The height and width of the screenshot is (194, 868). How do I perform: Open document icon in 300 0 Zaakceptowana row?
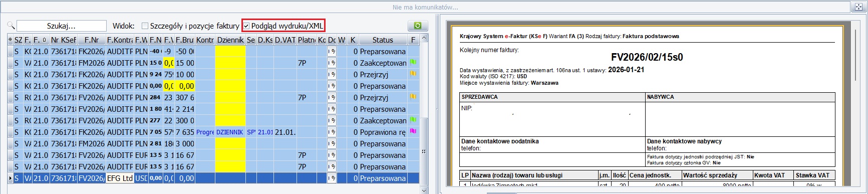point(332,120)
